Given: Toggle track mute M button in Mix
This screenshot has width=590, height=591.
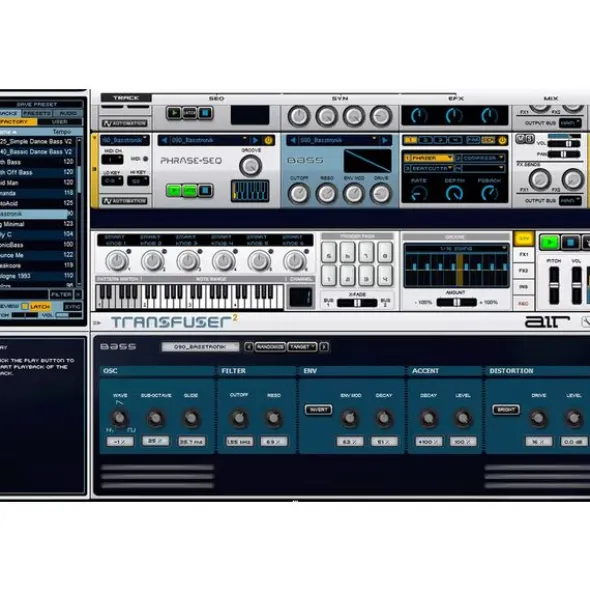Looking at the screenshot, I should pyautogui.click(x=520, y=139).
